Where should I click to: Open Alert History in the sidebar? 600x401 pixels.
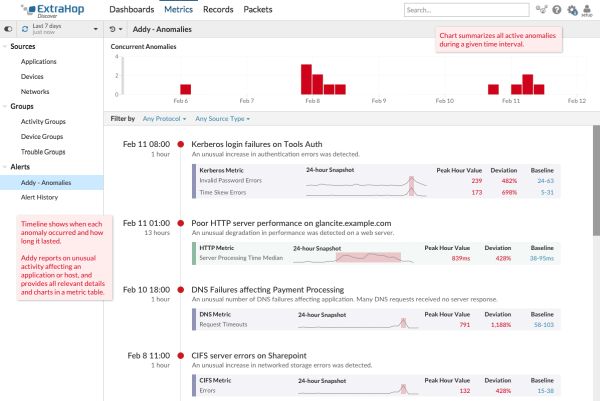(39, 197)
